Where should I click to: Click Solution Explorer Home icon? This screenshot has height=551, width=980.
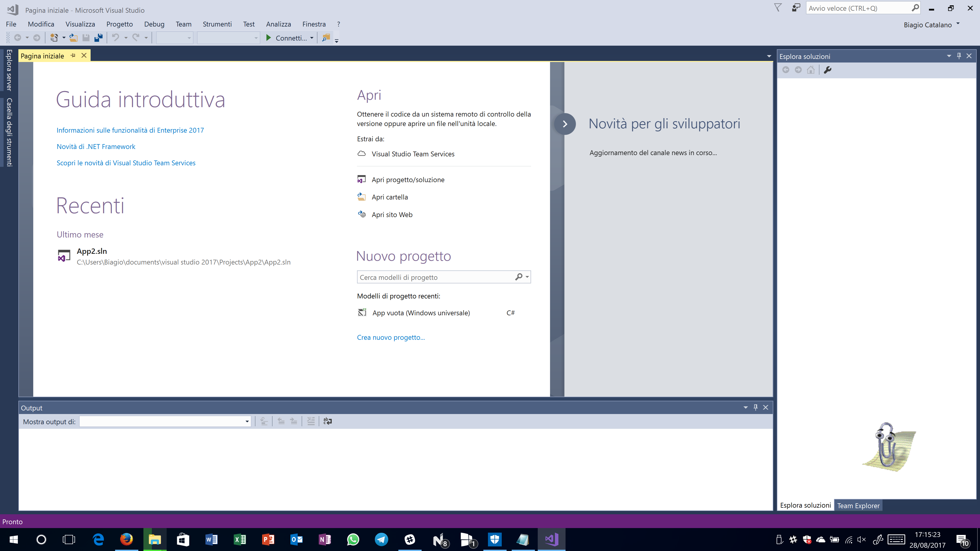point(811,70)
